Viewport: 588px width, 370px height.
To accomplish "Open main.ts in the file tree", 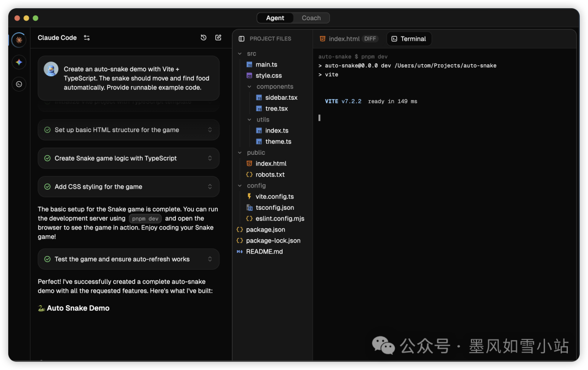I will pyautogui.click(x=266, y=64).
